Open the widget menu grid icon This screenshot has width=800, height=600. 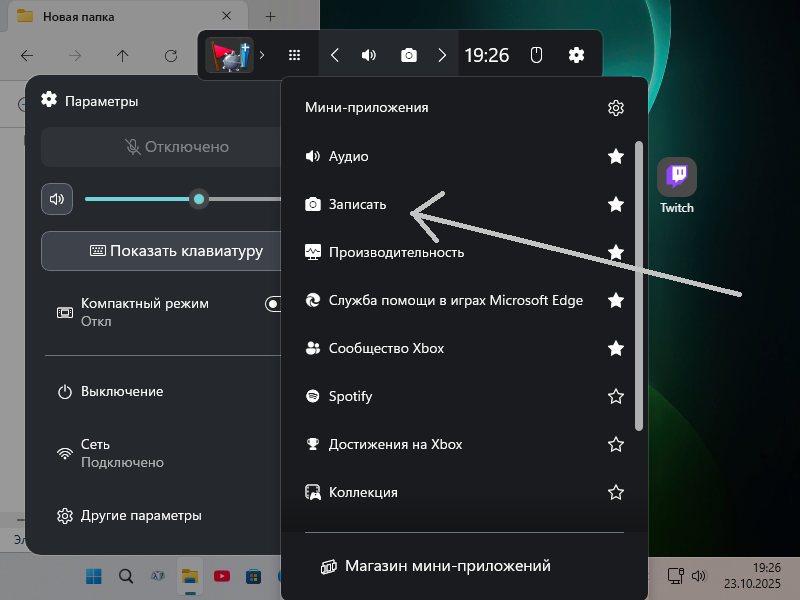pos(294,55)
